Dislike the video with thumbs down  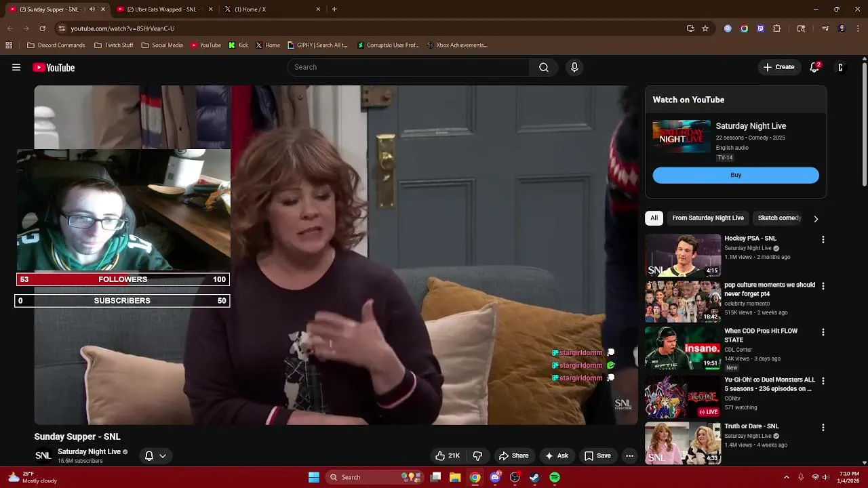tap(477, 455)
